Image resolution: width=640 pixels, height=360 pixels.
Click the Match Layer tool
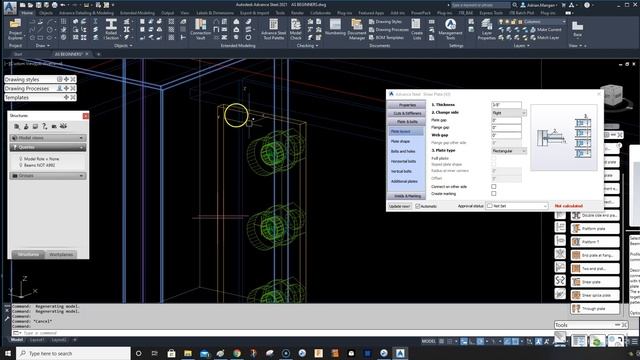544,38
